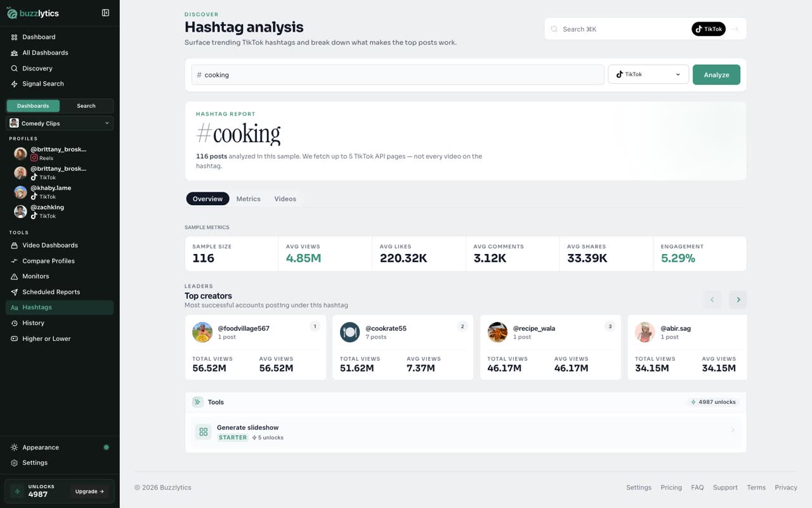Image resolution: width=812 pixels, height=508 pixels.
Task: Click the cooking hashtag input field
Action: 398,74
